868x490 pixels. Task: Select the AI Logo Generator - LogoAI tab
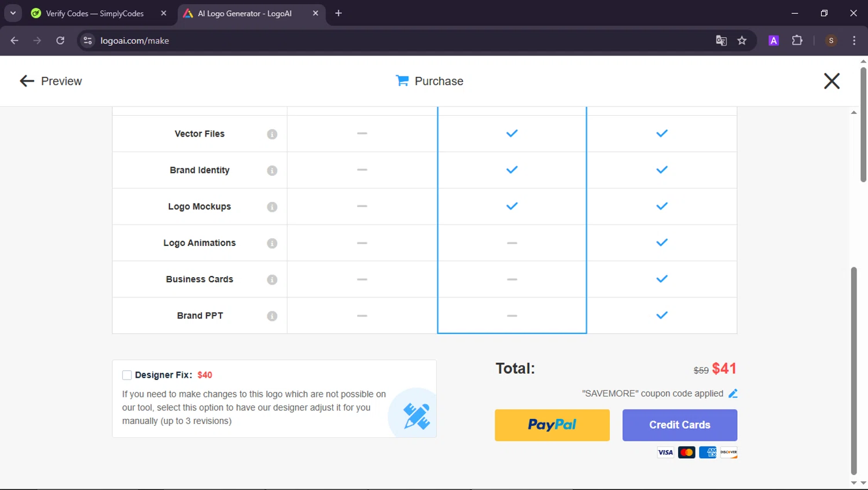point(244,13)
